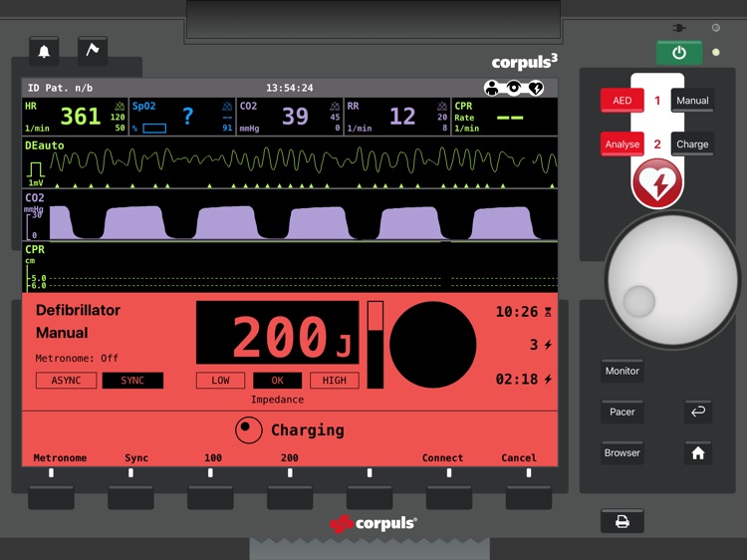Click the monitoring unit eye icon
The image size is (747, 560).
pos(514,88)
